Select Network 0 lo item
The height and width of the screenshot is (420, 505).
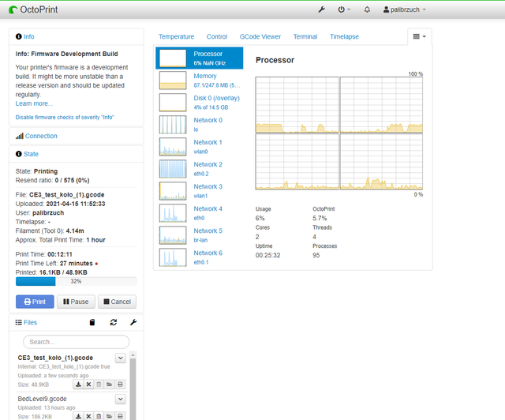200,125
